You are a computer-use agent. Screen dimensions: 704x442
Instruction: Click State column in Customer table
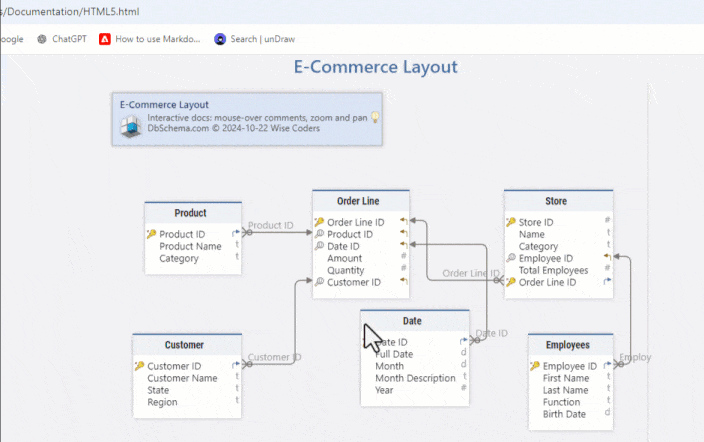point(158,390)
